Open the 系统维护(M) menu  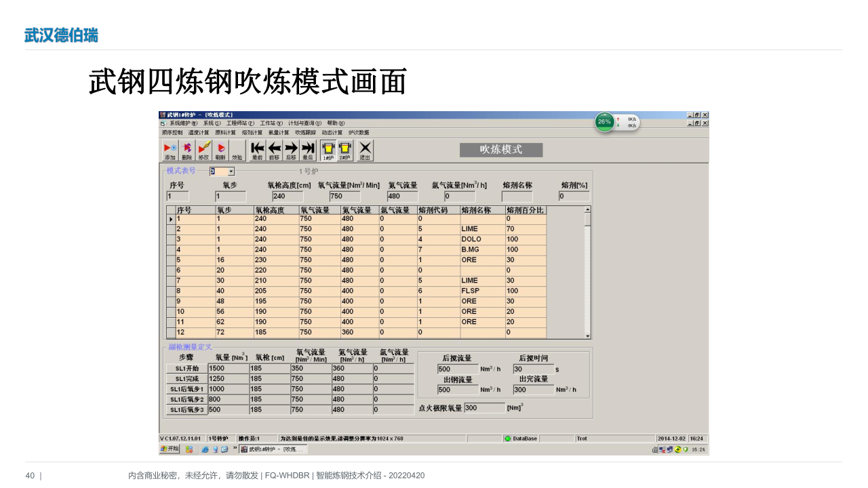coord(183,123)
